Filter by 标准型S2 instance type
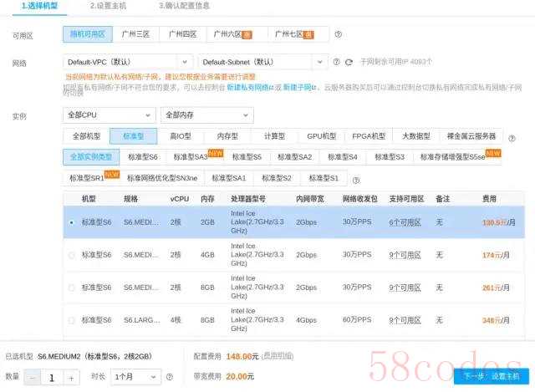535x392 pixels. 277,178
